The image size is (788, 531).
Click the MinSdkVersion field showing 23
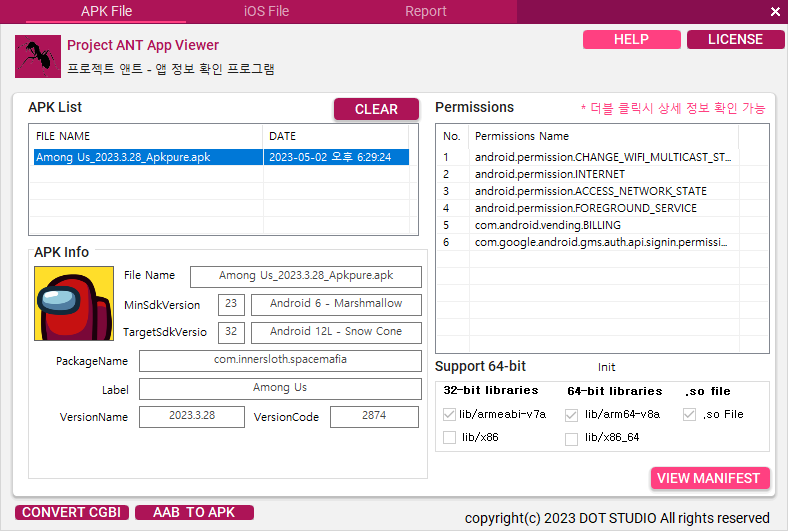pyautogui.click(x=231, y=304)
